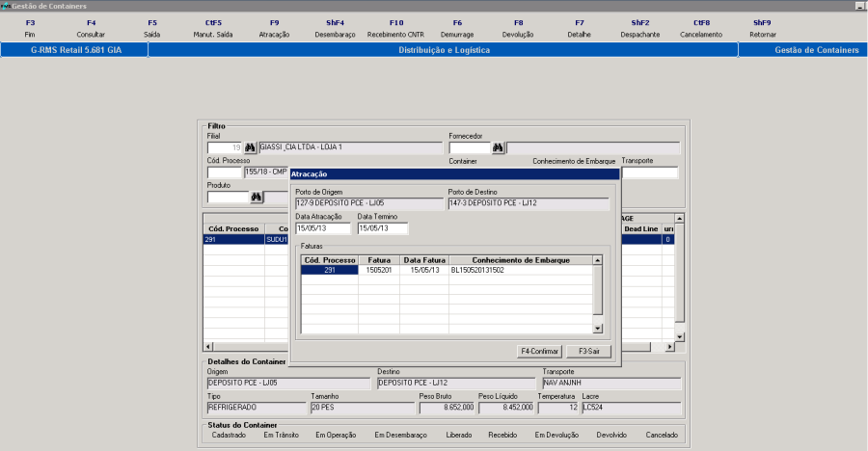Confirm with F4-Confirmar button

(x=540, y=352)
